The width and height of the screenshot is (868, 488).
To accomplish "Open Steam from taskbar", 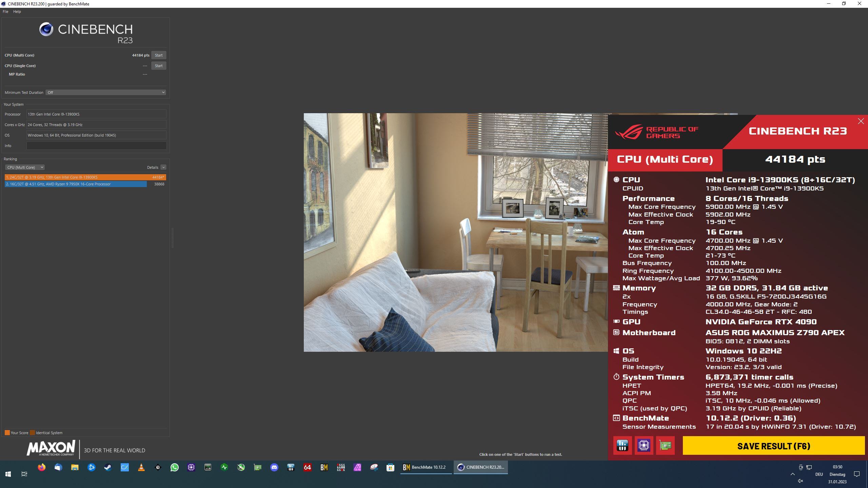I will pyautogui.click(x=108, y=468).
